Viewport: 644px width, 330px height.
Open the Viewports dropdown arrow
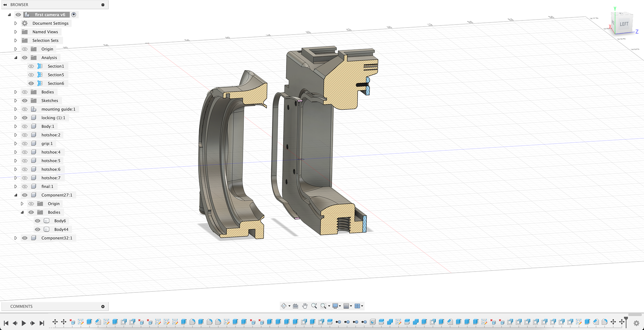pyautogui.click(x=362, y=306)
